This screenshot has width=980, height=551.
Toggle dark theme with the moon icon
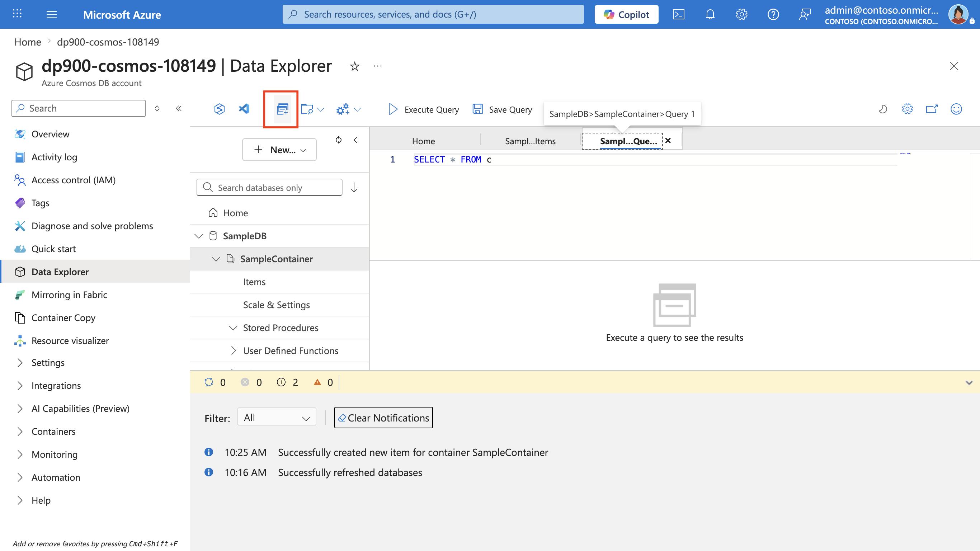coord(882,109)
